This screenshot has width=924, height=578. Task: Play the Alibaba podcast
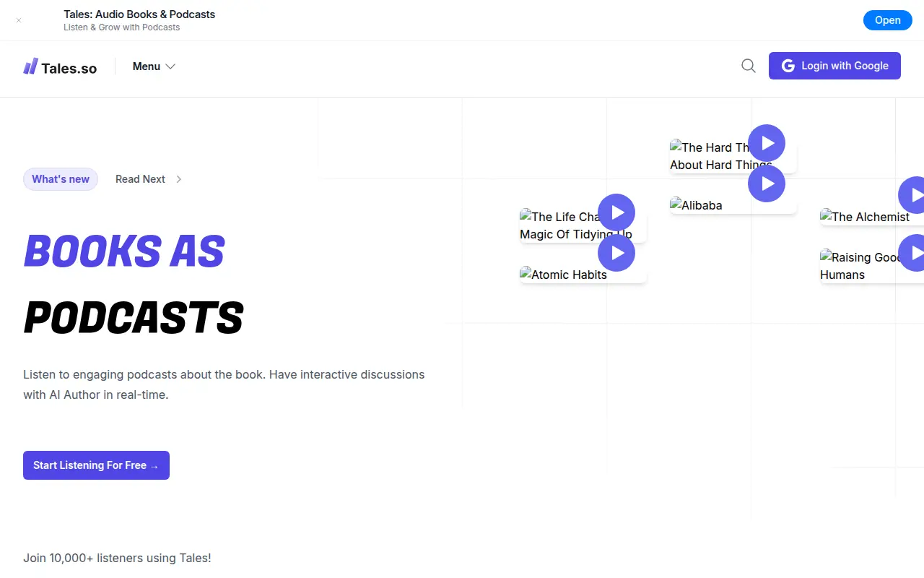(767, 184)
